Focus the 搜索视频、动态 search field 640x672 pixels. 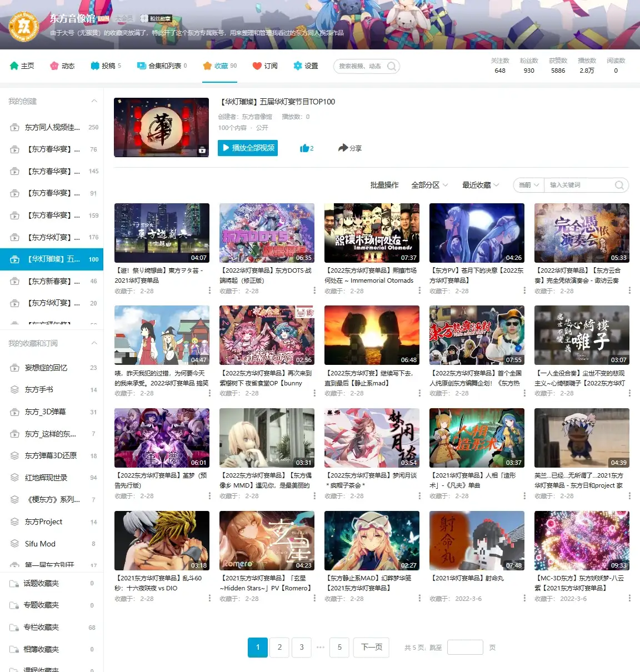[x=361, y=66]
